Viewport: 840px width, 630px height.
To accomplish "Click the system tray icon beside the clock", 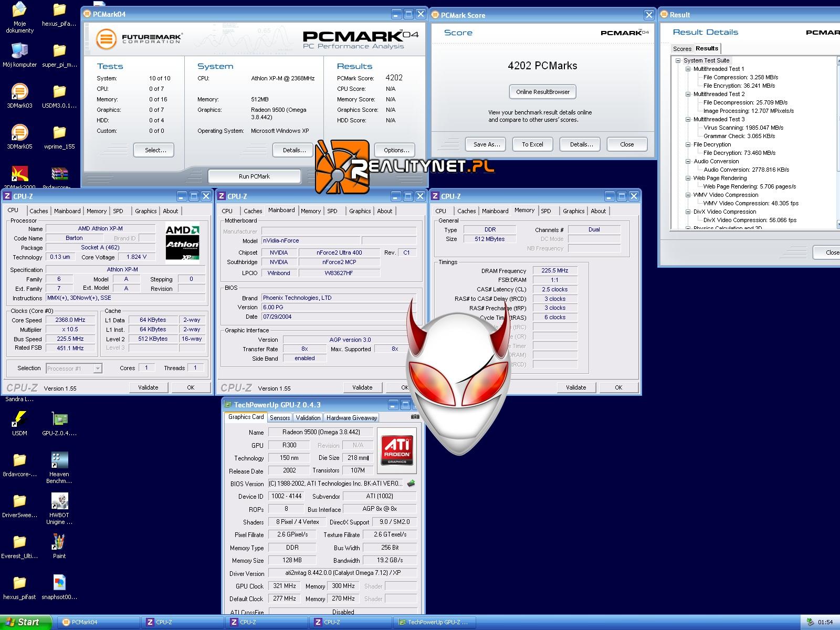I will point(811,622).
